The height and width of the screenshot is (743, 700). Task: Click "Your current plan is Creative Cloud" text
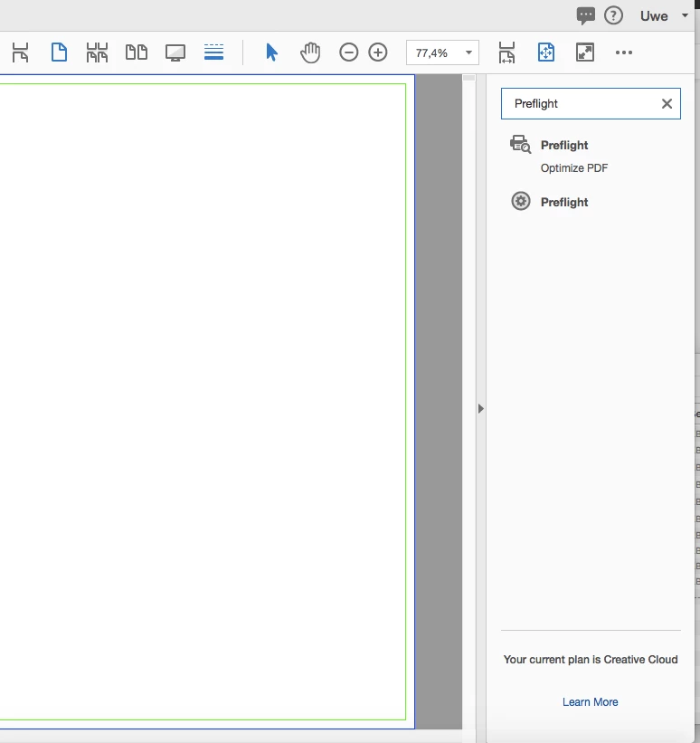pos(591,660)
